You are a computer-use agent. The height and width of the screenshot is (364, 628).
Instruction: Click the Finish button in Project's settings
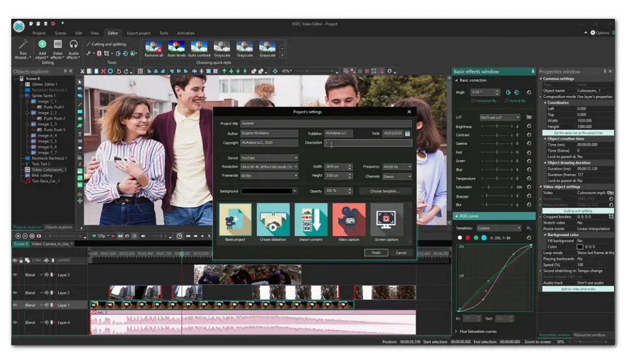(x=376, y=253)
